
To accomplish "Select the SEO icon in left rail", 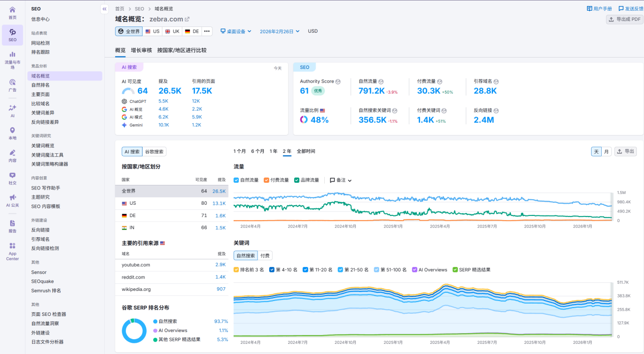I will pos(12,32).
